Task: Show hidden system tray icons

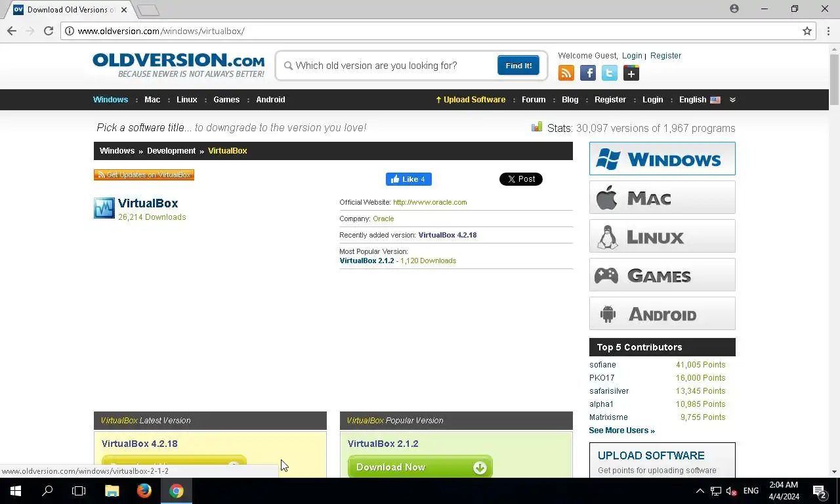Action: pyautogui.click(x=700, y=491)
